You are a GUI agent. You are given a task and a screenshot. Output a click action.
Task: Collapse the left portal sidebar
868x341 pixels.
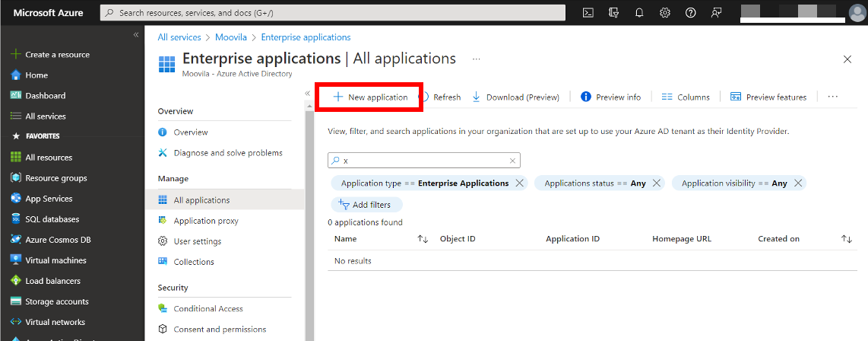coord(136,35)
